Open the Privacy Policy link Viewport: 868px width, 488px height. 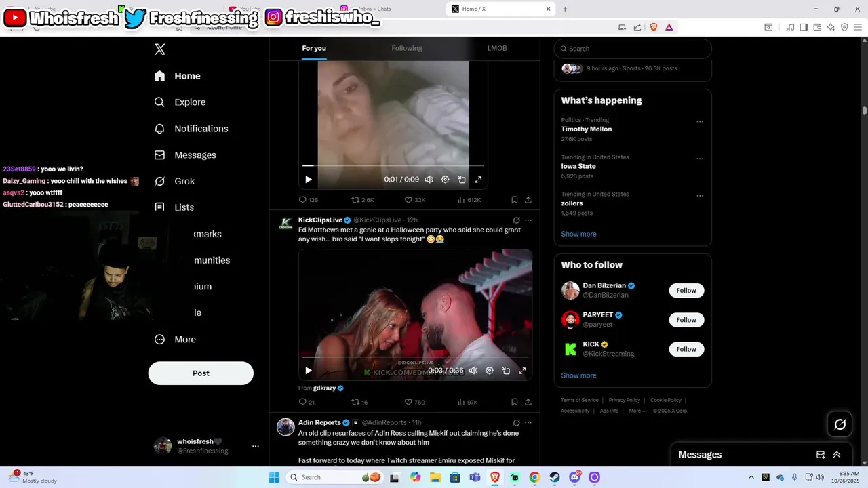(624, 400)
